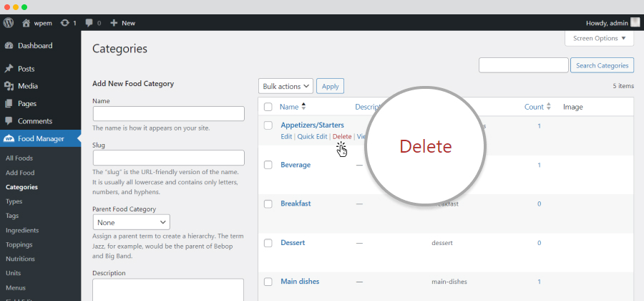Screen dimensions: 644x301
Task: Open Toppings submenu item
Action: 19,244
